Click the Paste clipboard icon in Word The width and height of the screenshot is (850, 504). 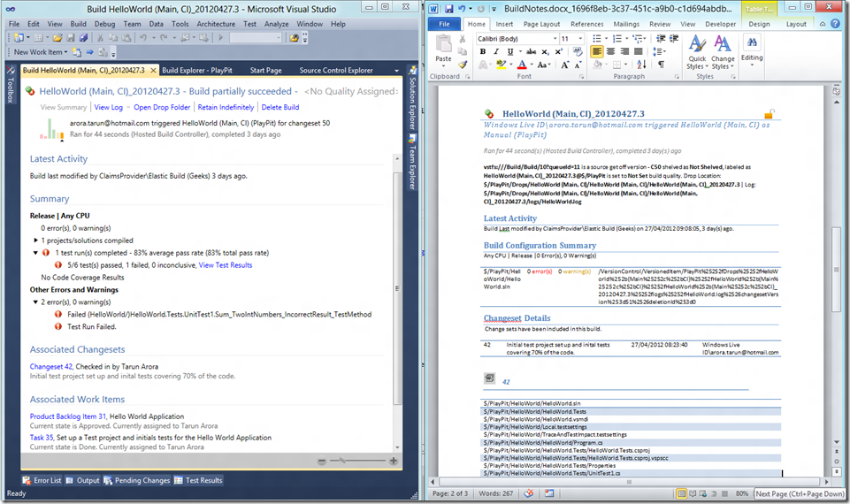(443, 44)
